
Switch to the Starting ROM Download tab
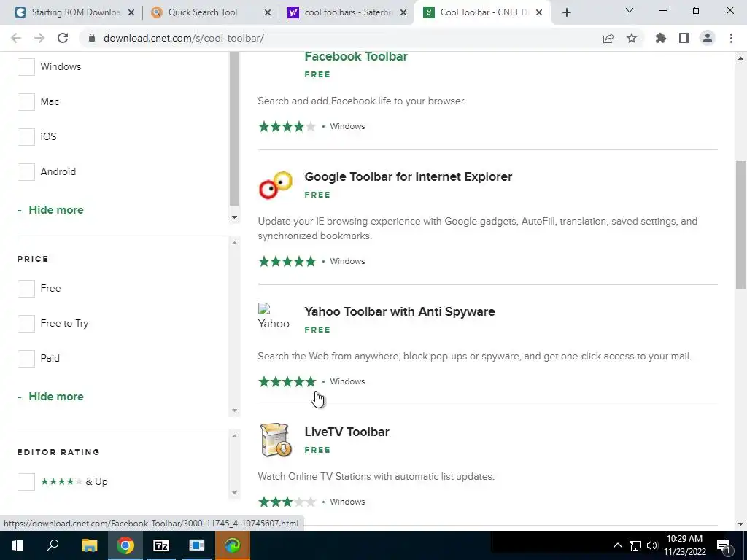pos(75,13)
